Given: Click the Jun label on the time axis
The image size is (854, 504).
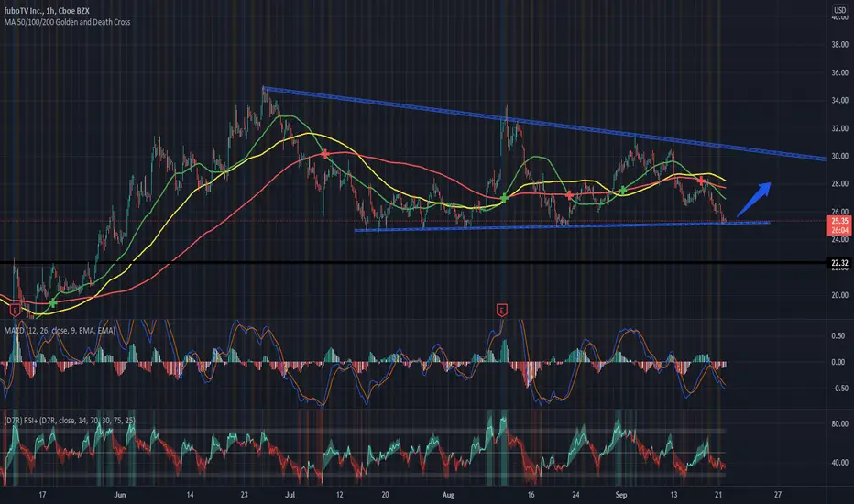Looking at the screenshot, I should tap(120, 495).
